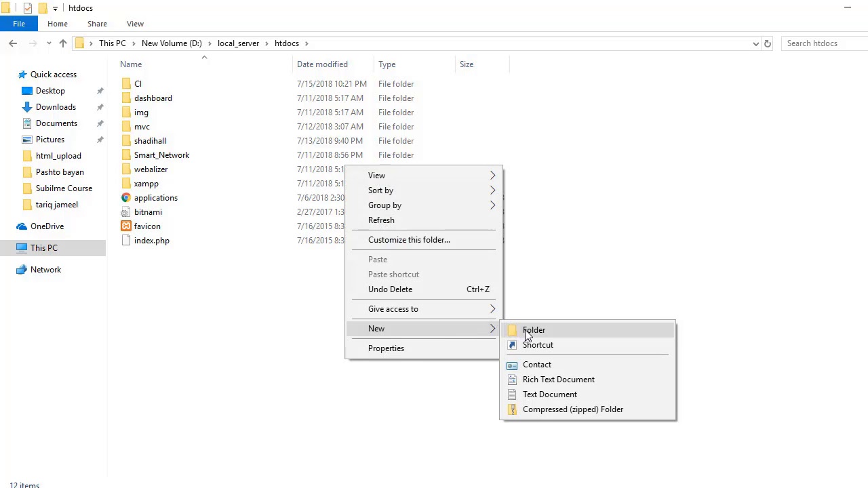Open the address bar history dropdown

[756, 43]
